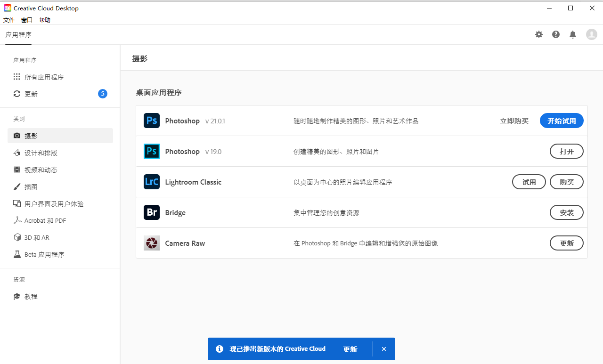Click the Photoshop v 19.0 app icon

152,151
